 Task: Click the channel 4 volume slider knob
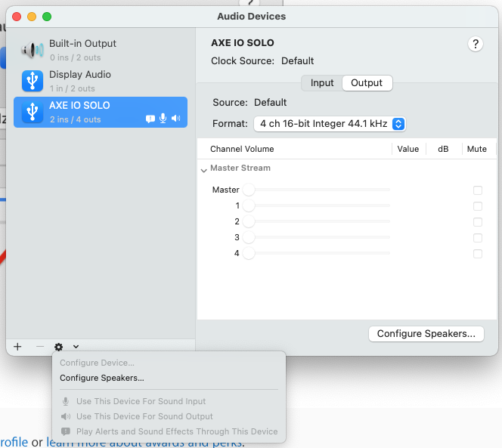coord(249,253)
